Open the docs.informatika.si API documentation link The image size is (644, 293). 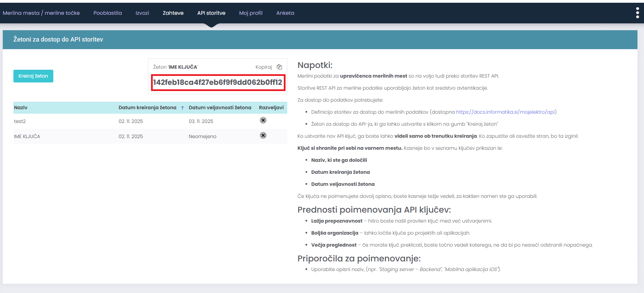pyautogui.click(x=506, y=112)
